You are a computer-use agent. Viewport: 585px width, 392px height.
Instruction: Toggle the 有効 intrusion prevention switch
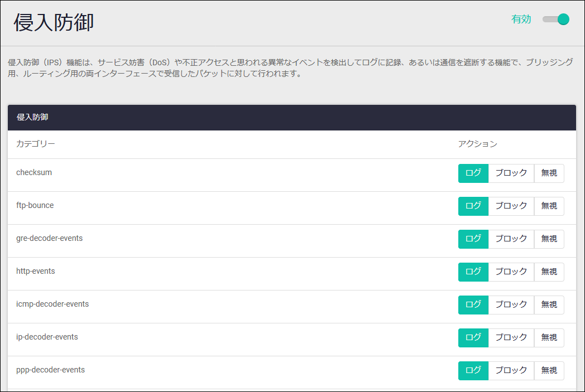(x=555, y=20)
